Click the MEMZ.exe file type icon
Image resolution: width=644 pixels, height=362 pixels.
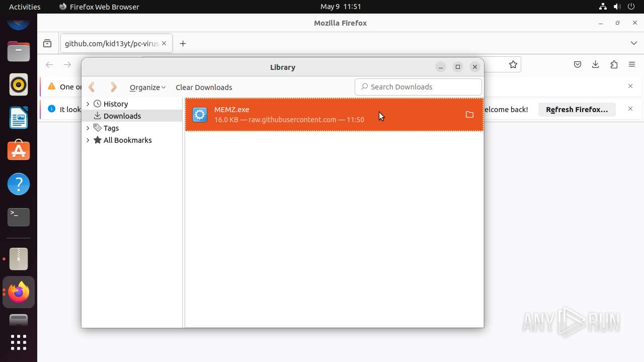pyautogui.click(x=200, y=115)
